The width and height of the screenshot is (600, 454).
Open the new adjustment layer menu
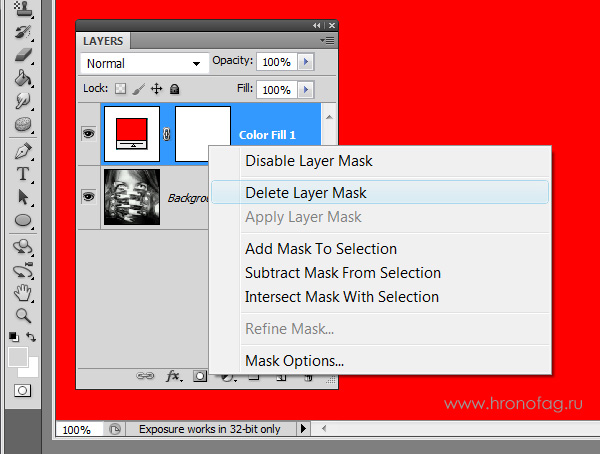(x=228, y=378)
